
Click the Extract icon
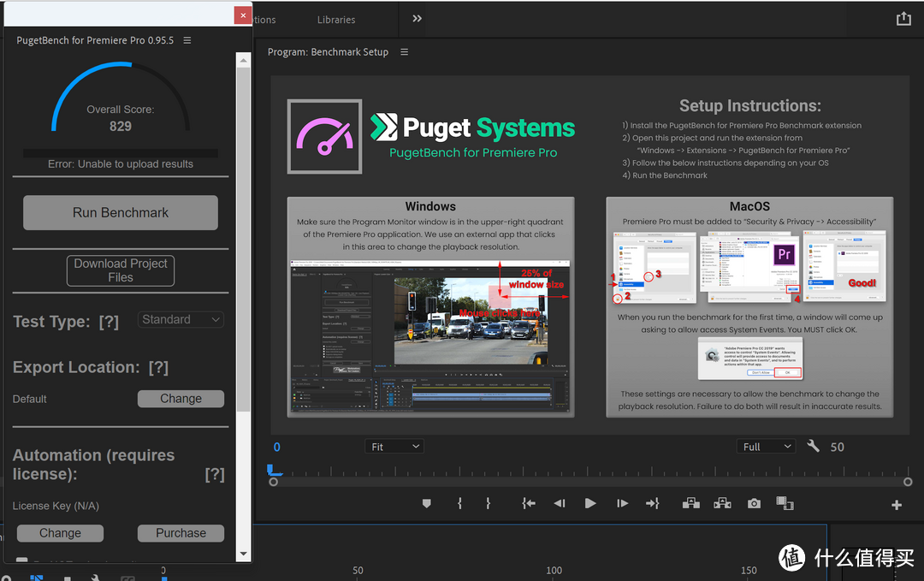point(722,503)
